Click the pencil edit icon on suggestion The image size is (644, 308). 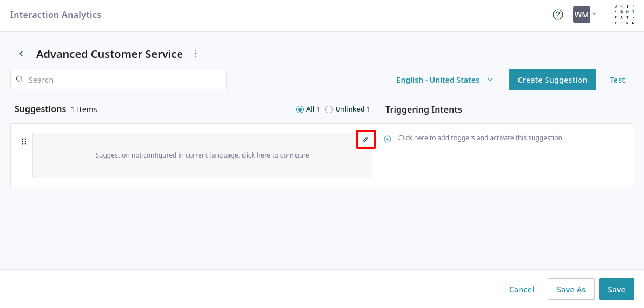[365, 140]
